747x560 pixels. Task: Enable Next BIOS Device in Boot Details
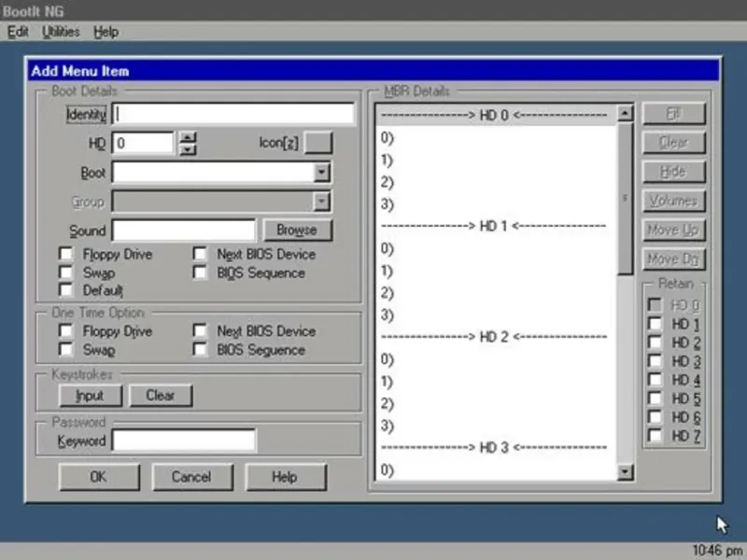coord(200,254)
